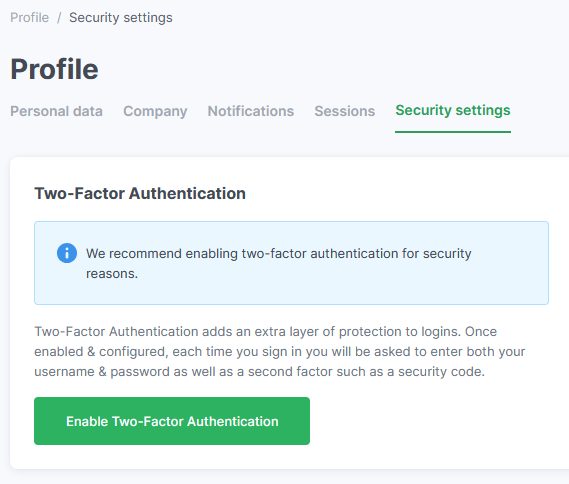View the Sessions tab
This screenshot has height=484, width=569.
(345, 111)
